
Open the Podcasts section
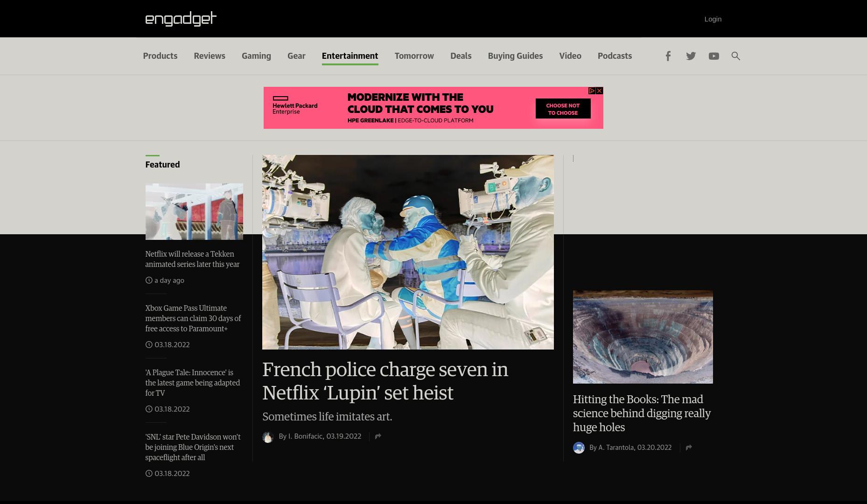coord(615,56)
